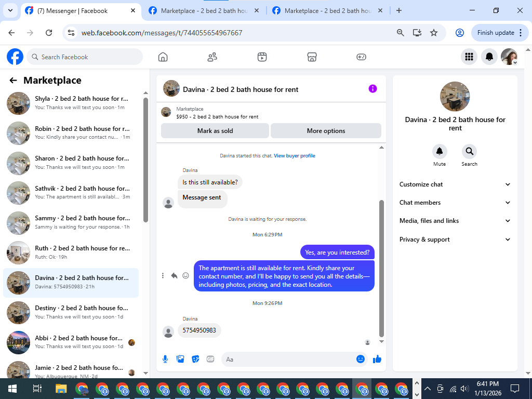Open the Reels video icon in navigation
This screenshot has width=532, height=399.
pyautogui.click(x=262, y=57)
